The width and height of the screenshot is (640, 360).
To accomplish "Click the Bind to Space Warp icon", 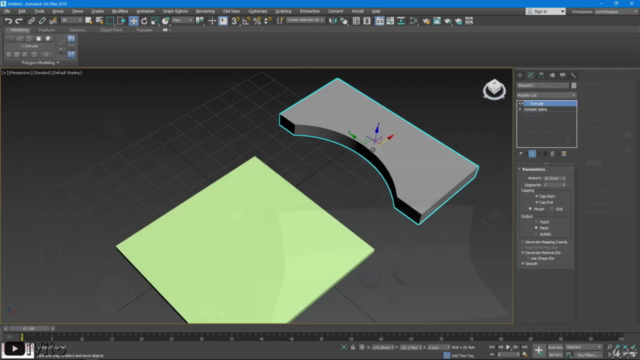I will (x=53, y=21).
